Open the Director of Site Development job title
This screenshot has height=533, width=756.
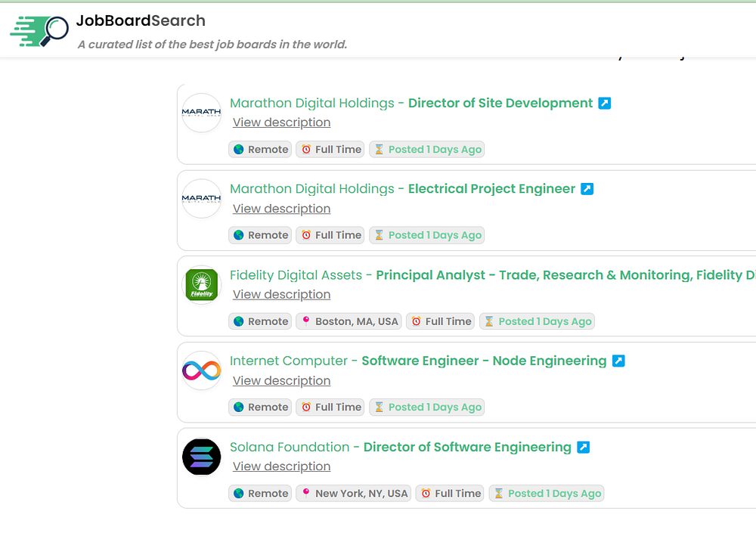click(x=500, y=103)
